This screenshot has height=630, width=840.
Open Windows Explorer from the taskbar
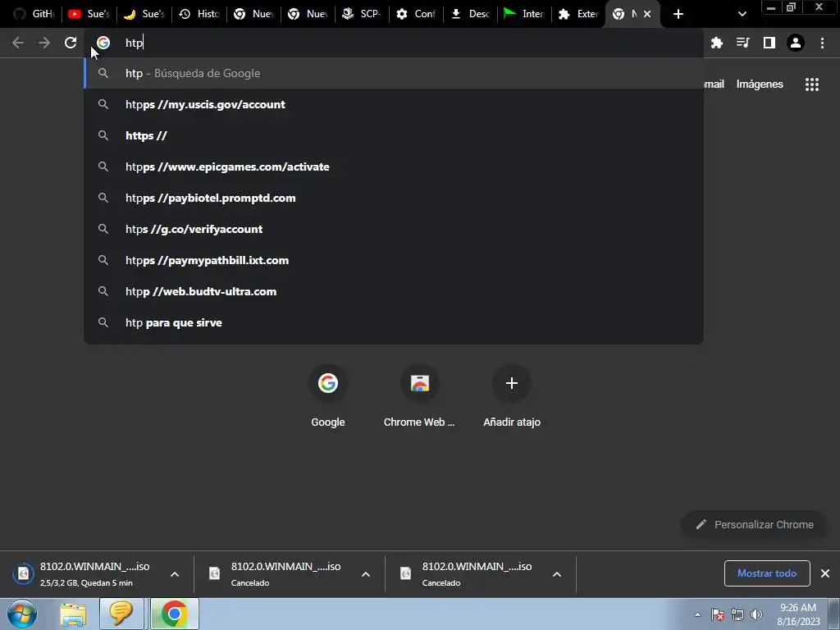(x=73, y=614)
